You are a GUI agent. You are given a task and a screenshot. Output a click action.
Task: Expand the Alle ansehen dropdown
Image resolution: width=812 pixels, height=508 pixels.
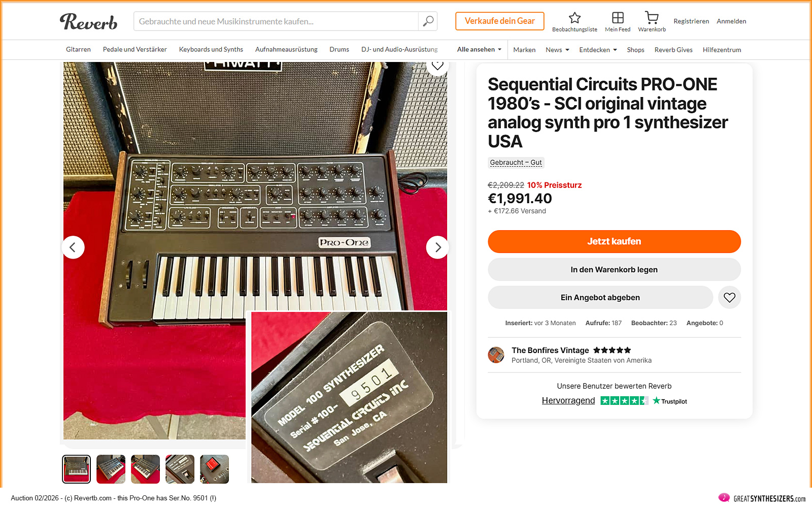coord(479,50)
